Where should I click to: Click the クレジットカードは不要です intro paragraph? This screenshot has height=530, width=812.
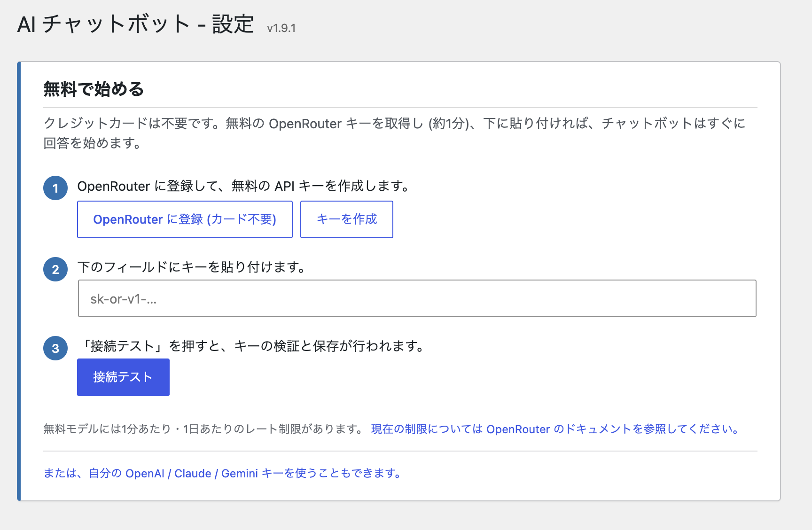click(395, 133)
